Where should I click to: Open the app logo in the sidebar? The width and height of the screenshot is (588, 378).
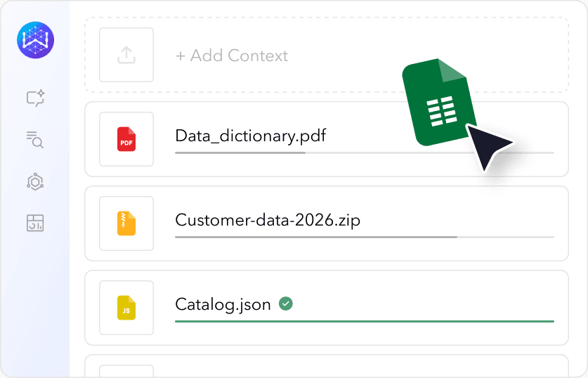pyautogui.click(x=36, y=40)
